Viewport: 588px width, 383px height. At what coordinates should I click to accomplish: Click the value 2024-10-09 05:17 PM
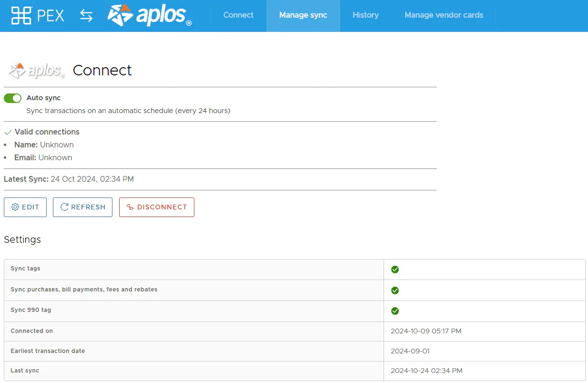[426, 331]
